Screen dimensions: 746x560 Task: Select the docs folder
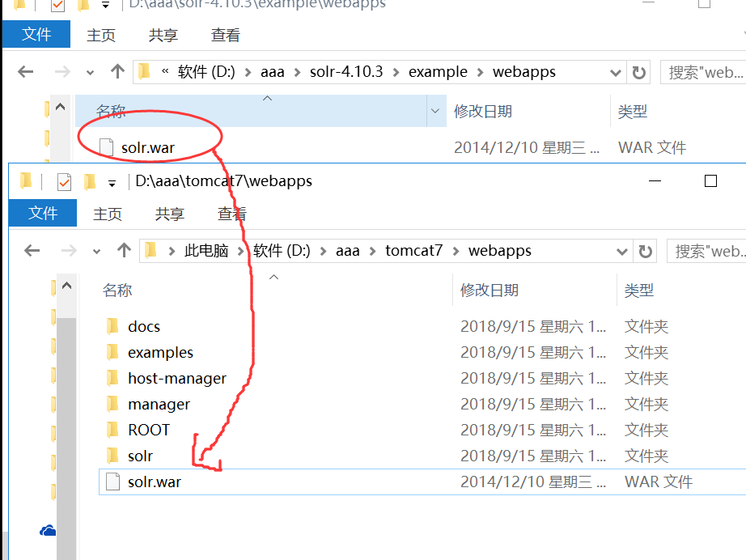144,327
